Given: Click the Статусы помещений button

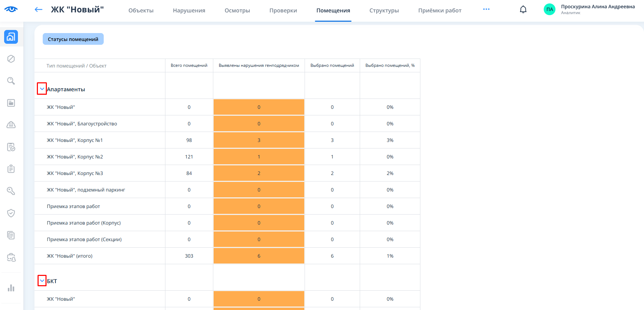Looking at the screenshot, I should pos(73,39).
